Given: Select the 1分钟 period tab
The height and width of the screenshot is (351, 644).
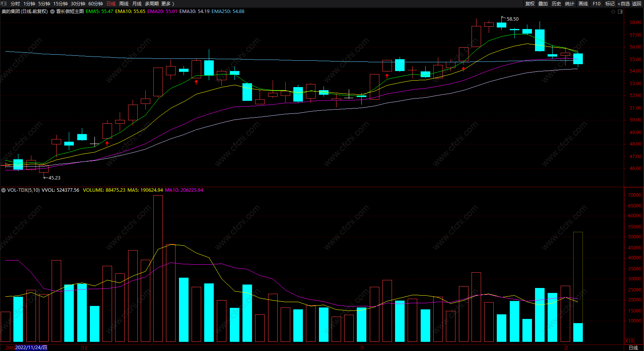Looking at the screenshot, I should point(29,4).
